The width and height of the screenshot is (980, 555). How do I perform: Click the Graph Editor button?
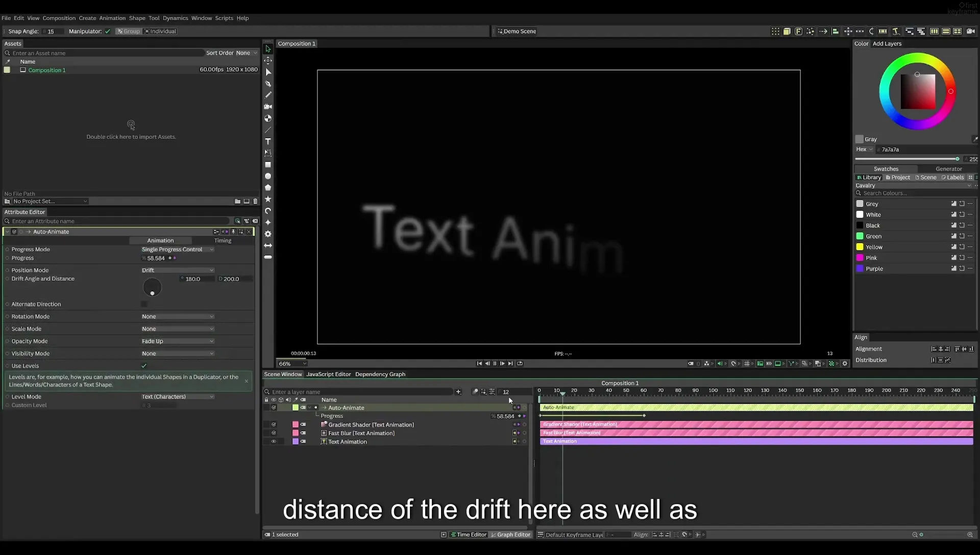point(510,535)
